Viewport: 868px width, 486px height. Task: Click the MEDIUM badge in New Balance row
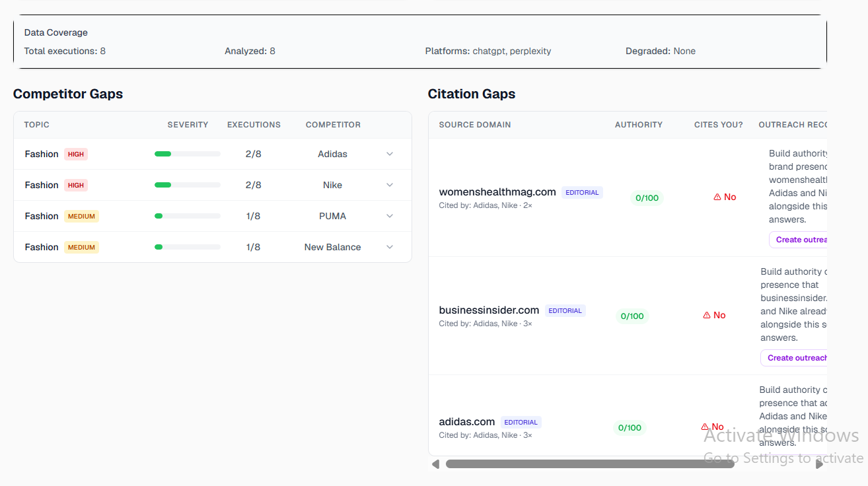81,247
